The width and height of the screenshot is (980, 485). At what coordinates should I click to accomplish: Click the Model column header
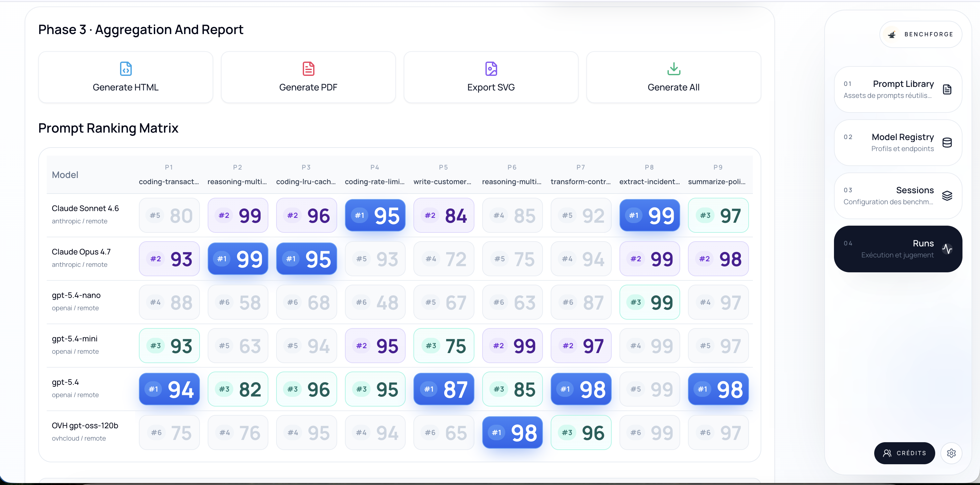65,175
